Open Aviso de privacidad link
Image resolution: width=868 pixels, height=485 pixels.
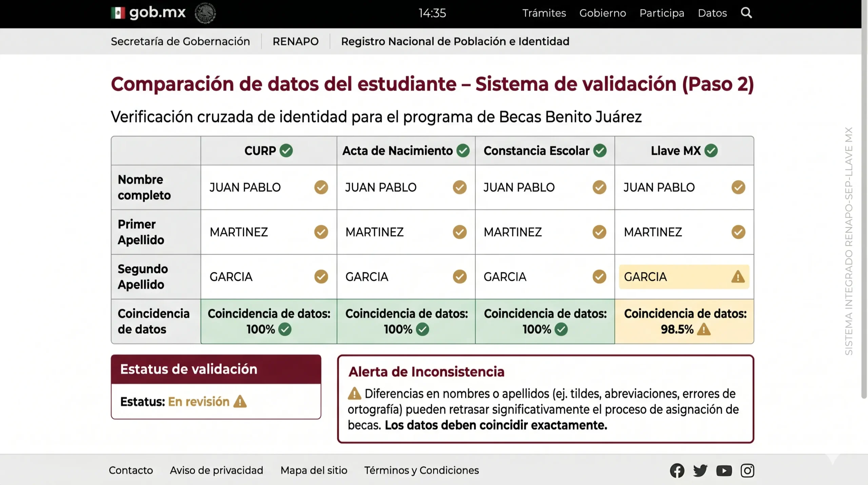(216, 470)
